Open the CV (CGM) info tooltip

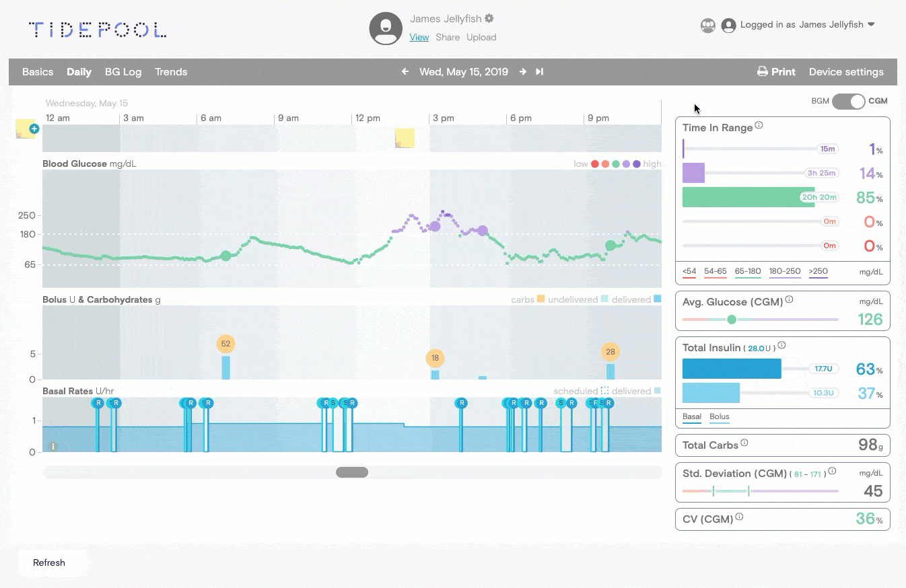tap(739, 516)
